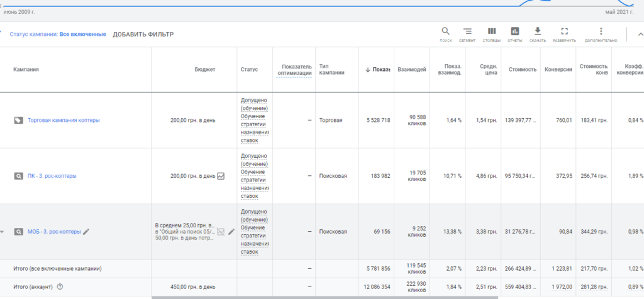
Task: Click the budget chart icon in ПК - 3. рос-коптеры row
Action: (x=221, y=176)
